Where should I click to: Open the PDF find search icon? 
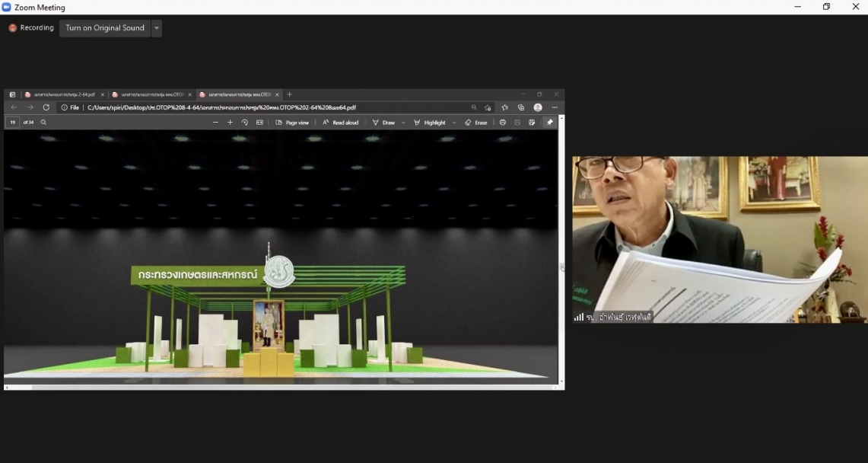pos(43,123)
